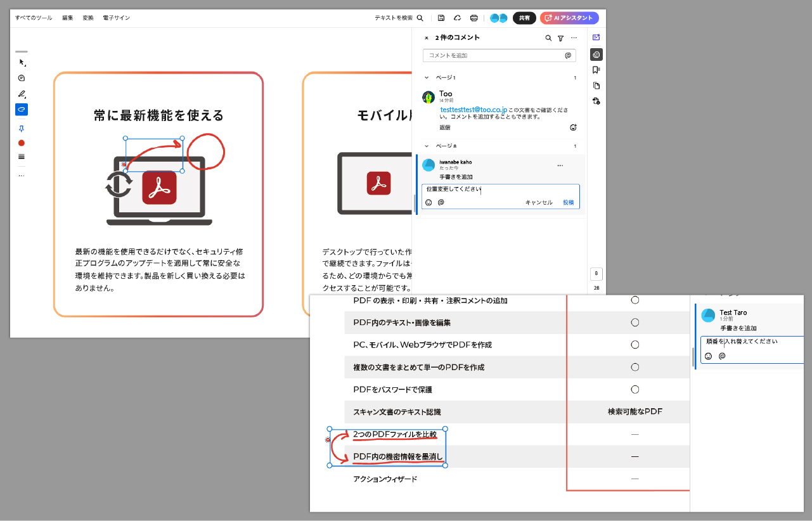This screenshot has width=812, height=521.
Task: Open the bookmarks panel from right rail
Action: click(x=596, y=70)
